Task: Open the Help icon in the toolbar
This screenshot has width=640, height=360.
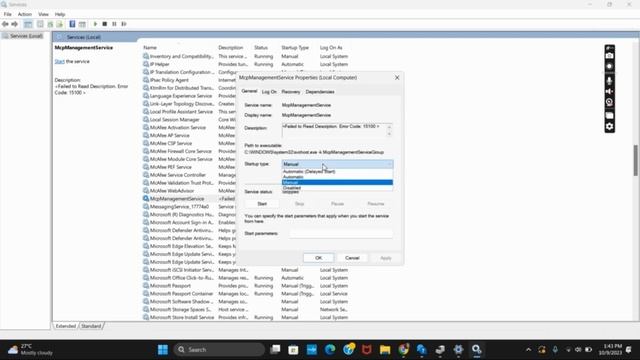Action: 72,24
